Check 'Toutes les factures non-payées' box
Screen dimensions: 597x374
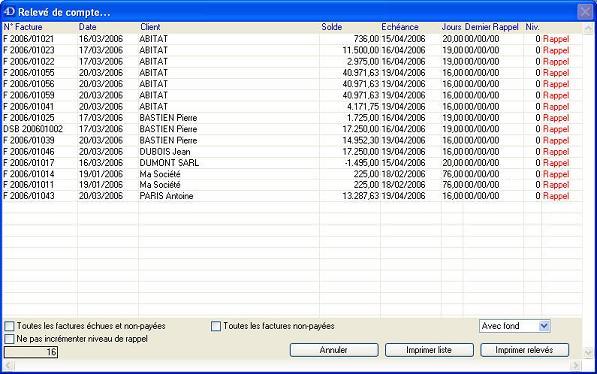pos(216,326)
